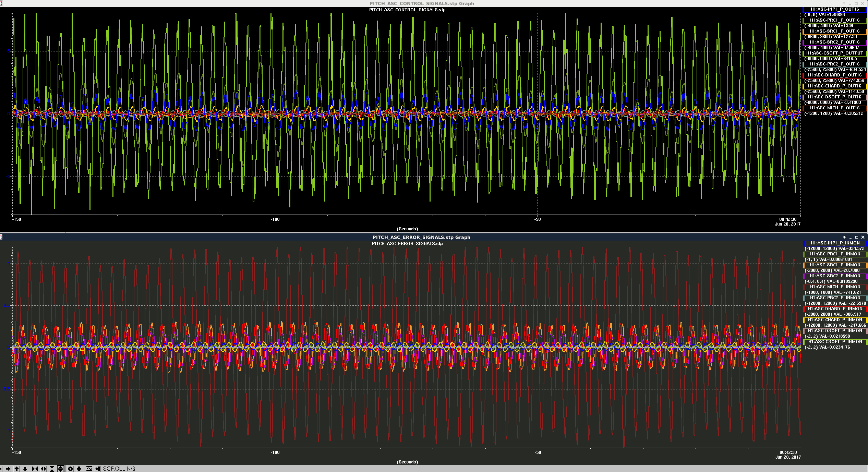Select H1:ASC-SRC1_P_OUT16 legend entry

point(835,31)
